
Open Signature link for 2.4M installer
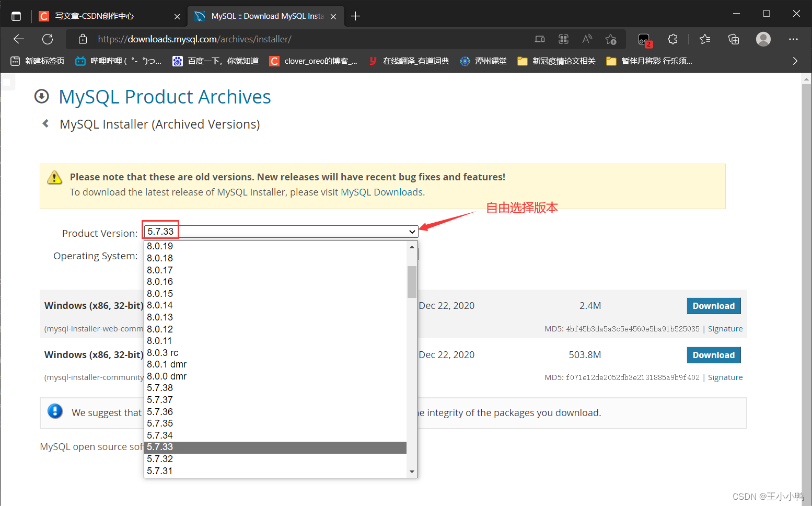click(x=725, y=329)
